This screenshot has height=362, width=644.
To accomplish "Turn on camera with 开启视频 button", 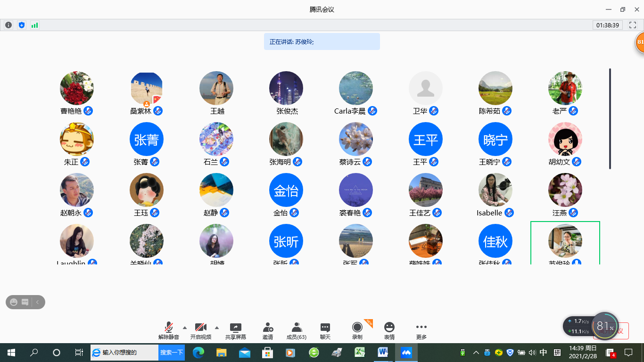I will pos(200,328).
